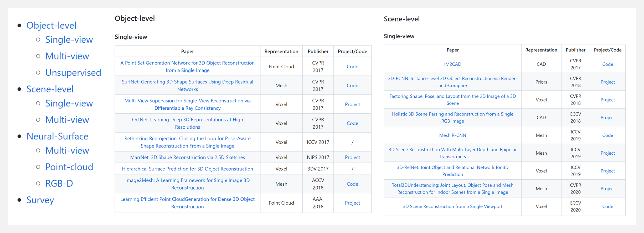Open the MarrNet paper link

[x=187, y=157]
